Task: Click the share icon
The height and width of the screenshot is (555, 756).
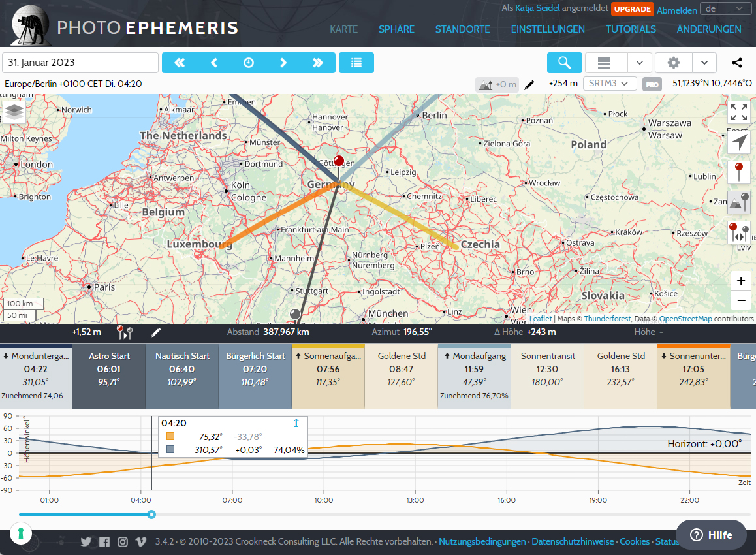Action: coord(737,63)
